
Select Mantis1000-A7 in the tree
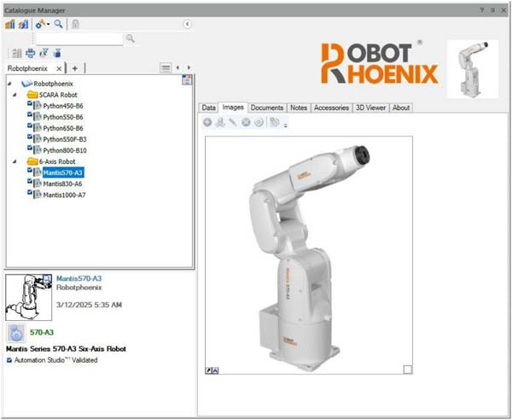coord(64,195)
